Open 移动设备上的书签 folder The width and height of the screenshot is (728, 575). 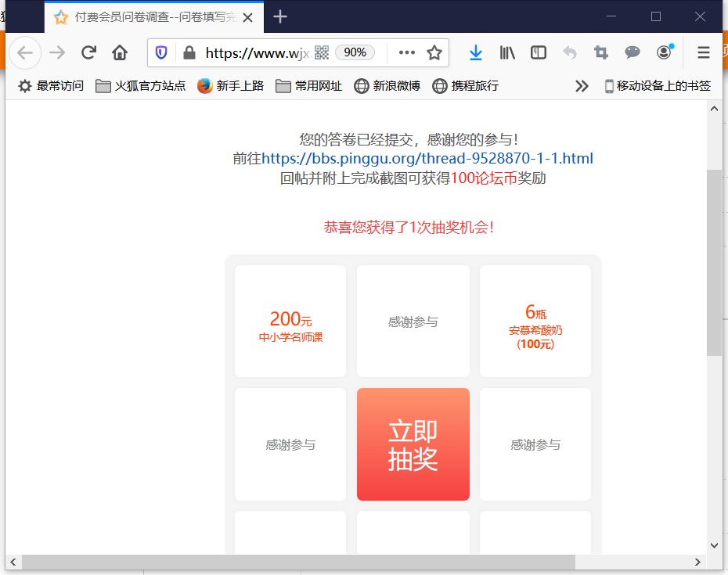[x=658, y=86]
